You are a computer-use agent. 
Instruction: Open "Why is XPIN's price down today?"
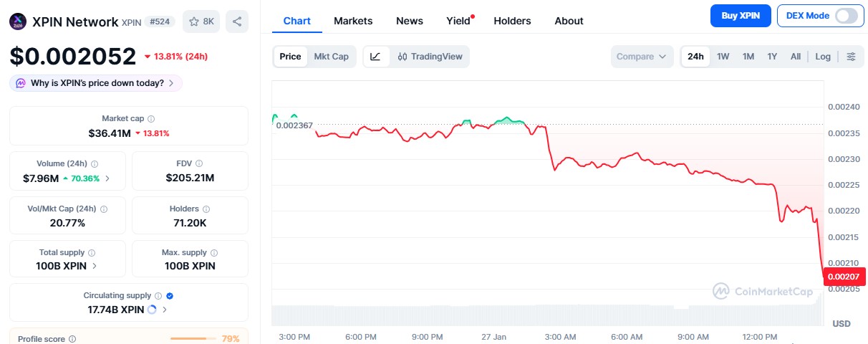coord(97,83)
